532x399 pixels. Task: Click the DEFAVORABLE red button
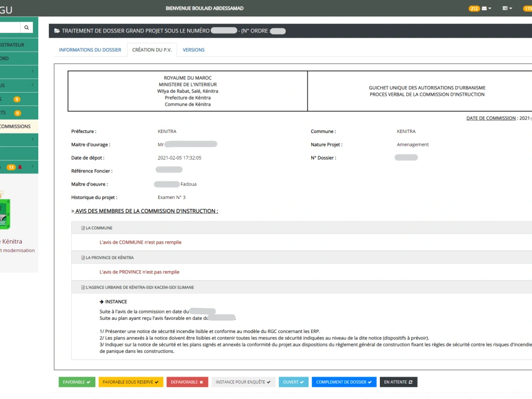187,382
